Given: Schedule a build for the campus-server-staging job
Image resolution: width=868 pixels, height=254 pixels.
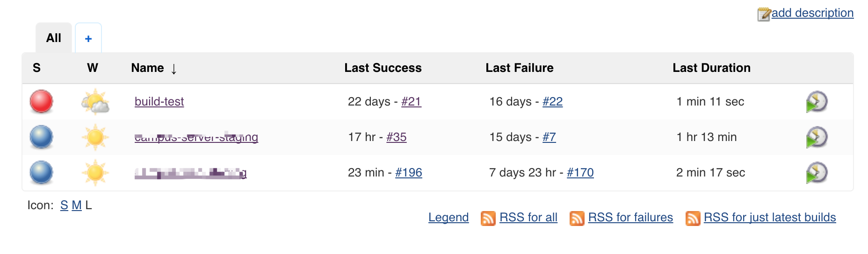Looking at the screenshot, I should coord(817,137).
